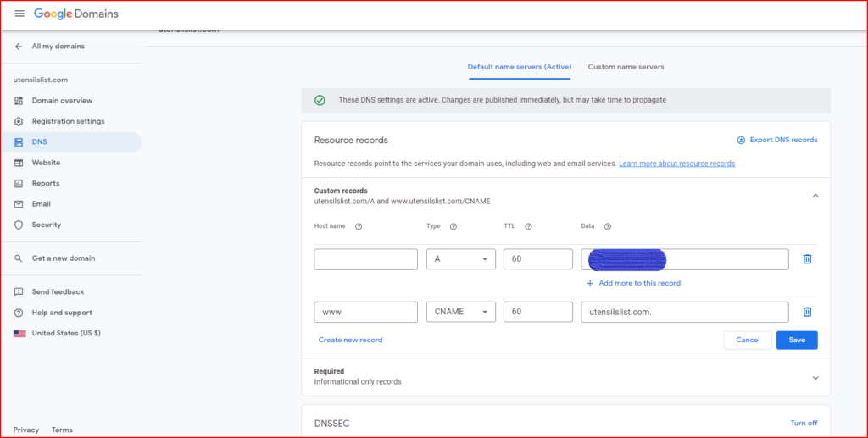This screenshot has height=438, width=868.
Task: Click the Send feedback icon
Action: [x=19, y=291]
